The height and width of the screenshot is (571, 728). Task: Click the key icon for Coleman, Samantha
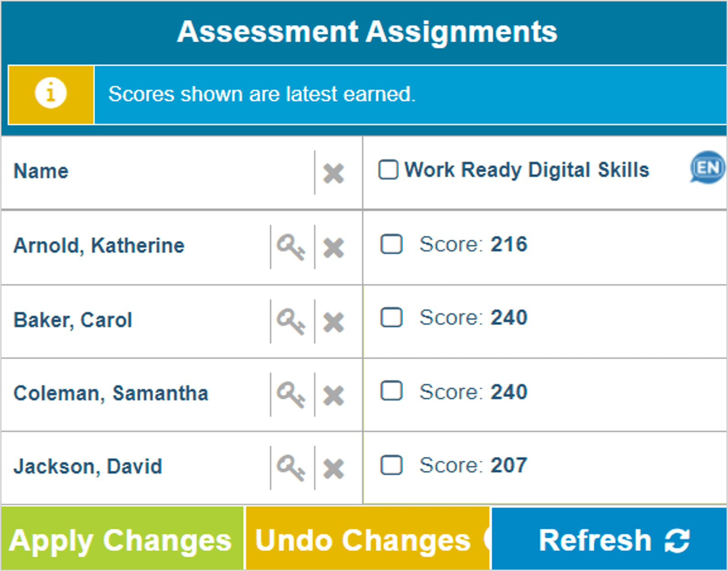pyautogui.click(x=291, y=394)
